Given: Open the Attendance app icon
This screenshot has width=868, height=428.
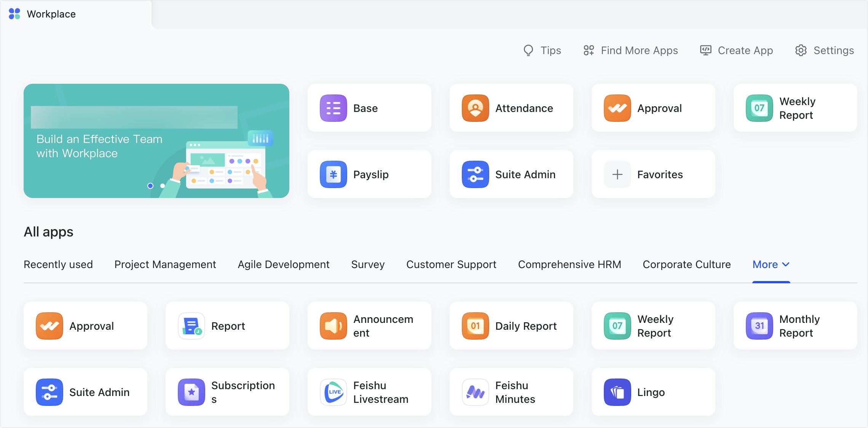Looking at the screenshot, I should tap(475, 108).
